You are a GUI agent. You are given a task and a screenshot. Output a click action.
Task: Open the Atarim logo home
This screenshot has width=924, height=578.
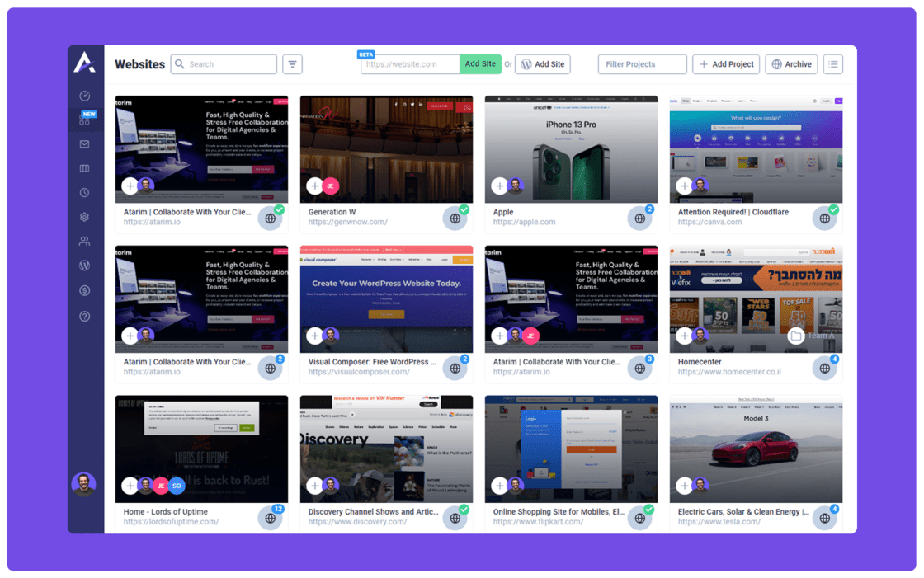[84, 63]
